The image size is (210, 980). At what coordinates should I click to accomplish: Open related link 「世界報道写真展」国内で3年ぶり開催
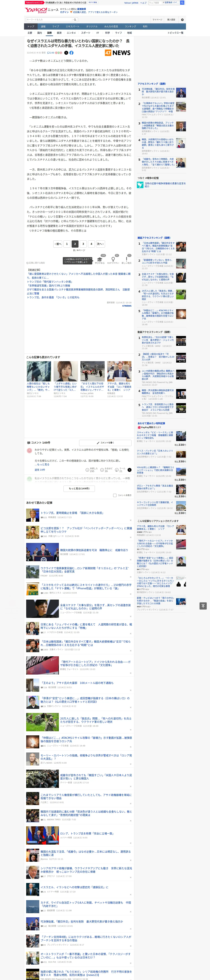[48, 286]
